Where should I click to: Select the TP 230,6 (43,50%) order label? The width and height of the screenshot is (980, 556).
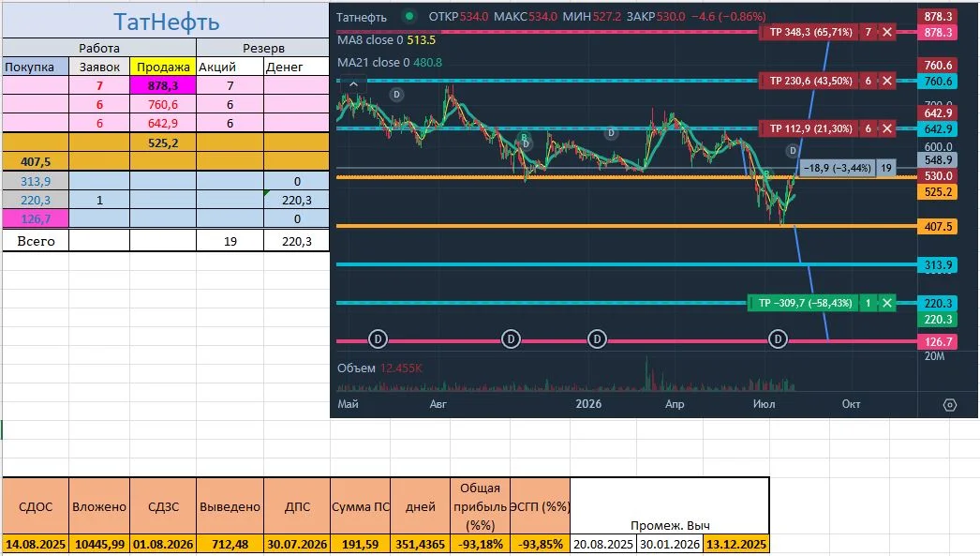[x=810, y=81]
